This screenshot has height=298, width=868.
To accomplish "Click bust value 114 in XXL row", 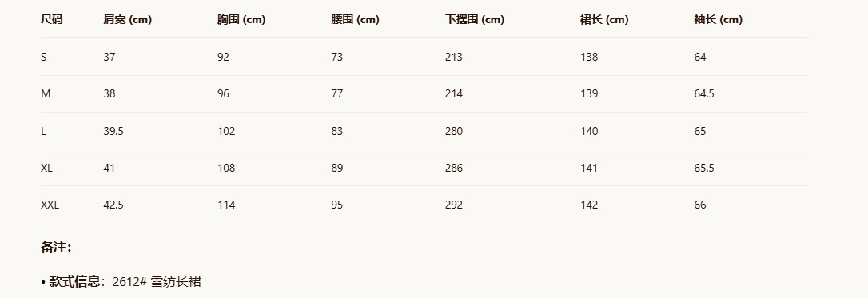I will pos(226,205).
